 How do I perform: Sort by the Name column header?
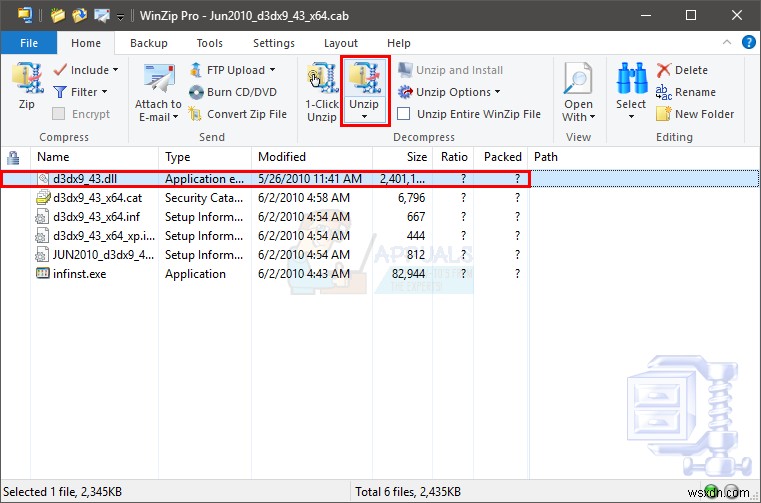tap(95, 157)
